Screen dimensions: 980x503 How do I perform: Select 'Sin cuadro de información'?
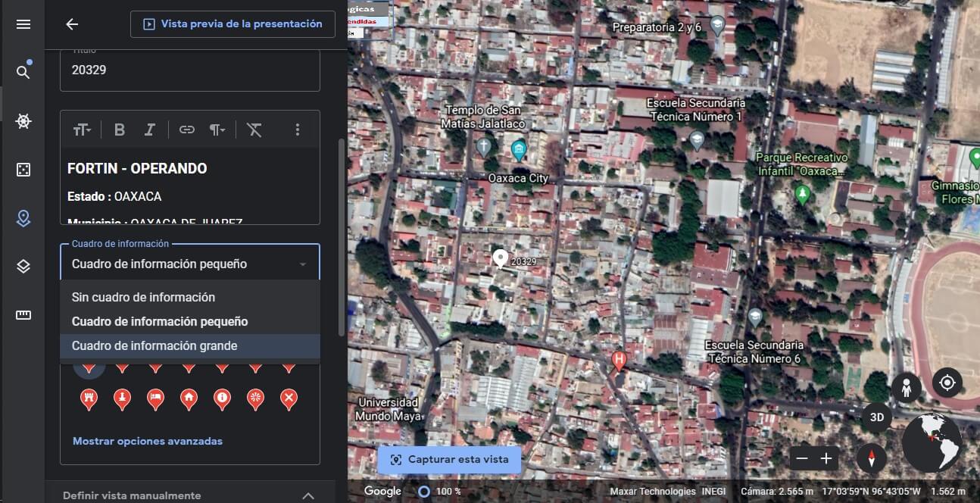click(x=190, y=298)
